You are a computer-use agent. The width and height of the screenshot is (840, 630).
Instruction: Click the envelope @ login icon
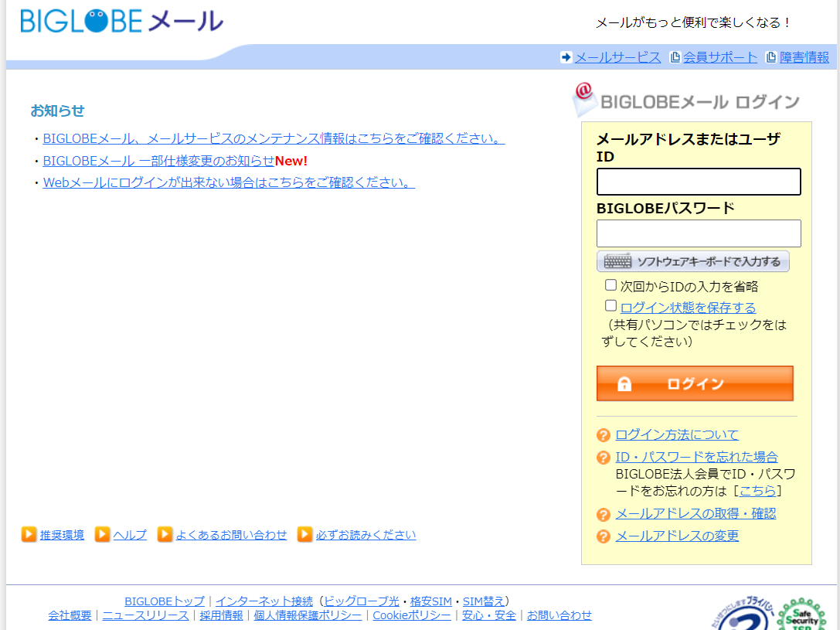click(x=584, y=100)
